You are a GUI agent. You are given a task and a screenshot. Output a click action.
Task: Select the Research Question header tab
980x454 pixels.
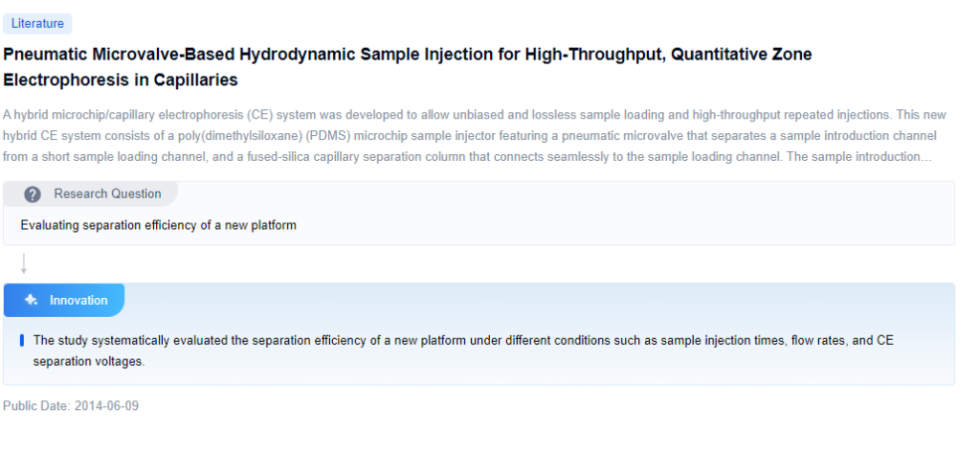pos(107,194)
